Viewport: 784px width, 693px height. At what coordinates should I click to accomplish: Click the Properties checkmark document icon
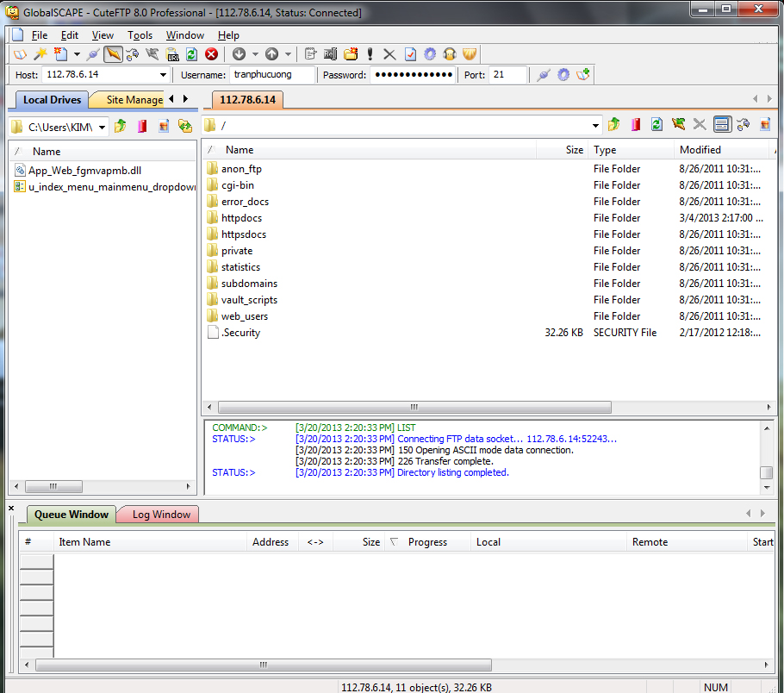410,54
